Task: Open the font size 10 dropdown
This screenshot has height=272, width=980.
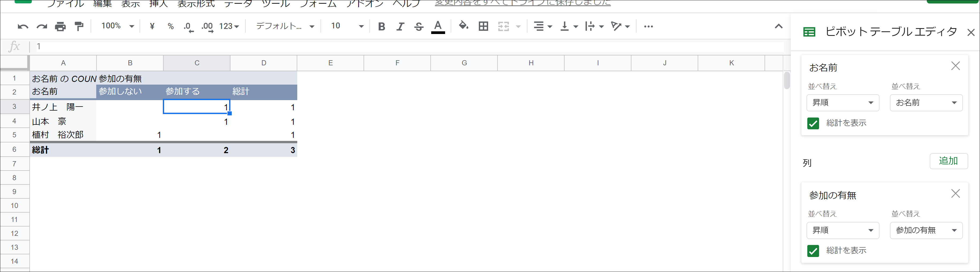Action: tap(347, 26)
